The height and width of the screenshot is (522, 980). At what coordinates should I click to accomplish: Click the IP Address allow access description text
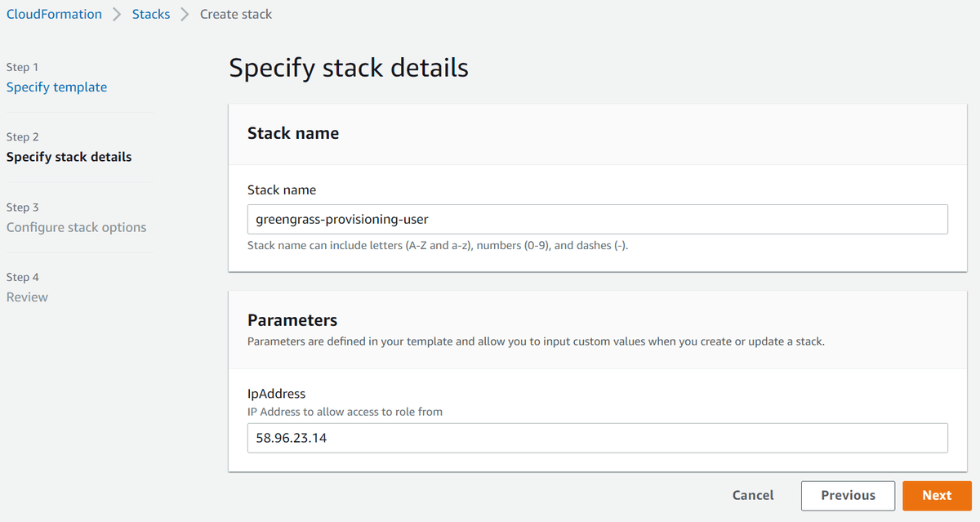pyautogui.click(x=344, y=412)
